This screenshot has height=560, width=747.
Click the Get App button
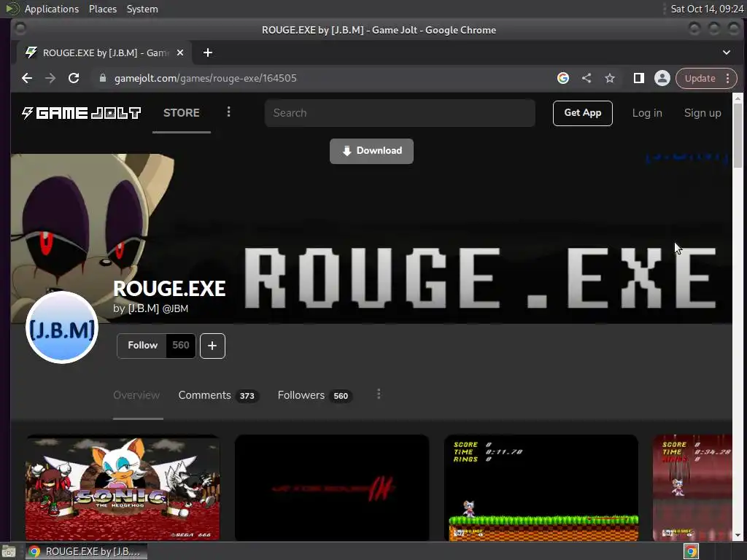coord(583,113)
